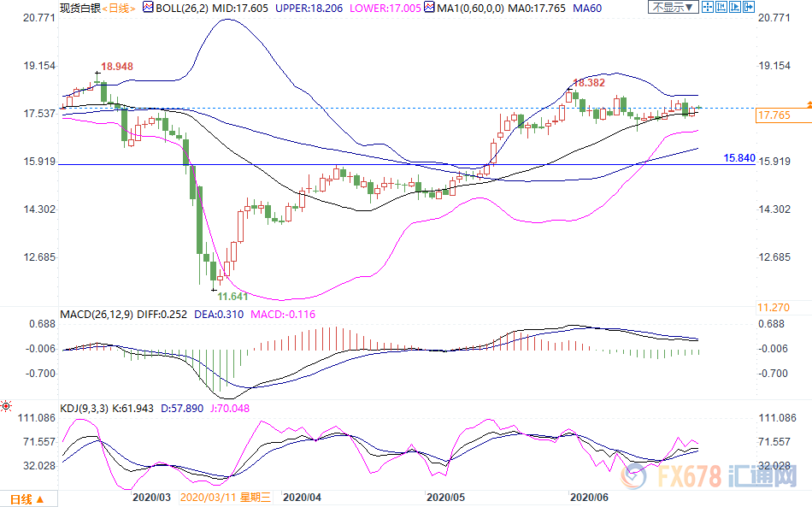Click the FX678 汇通网 watermark logo

(x=731, y=476)
